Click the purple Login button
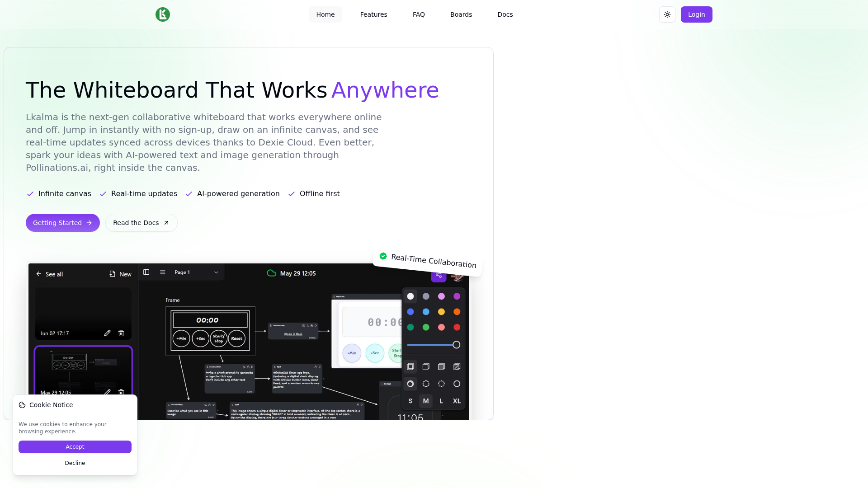This screenshot has height=488, width=868. tap(697, 14)
